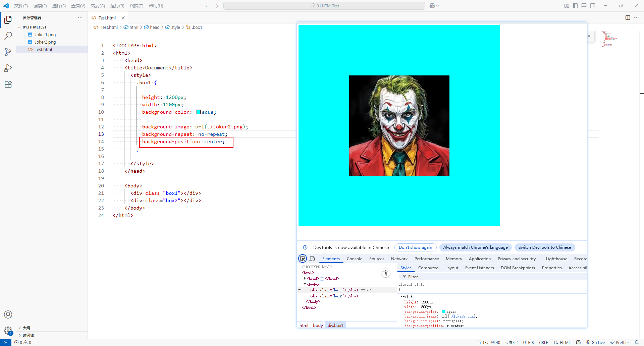
Task: Click the CRLF line ending indicator
Action: point(543,342)
